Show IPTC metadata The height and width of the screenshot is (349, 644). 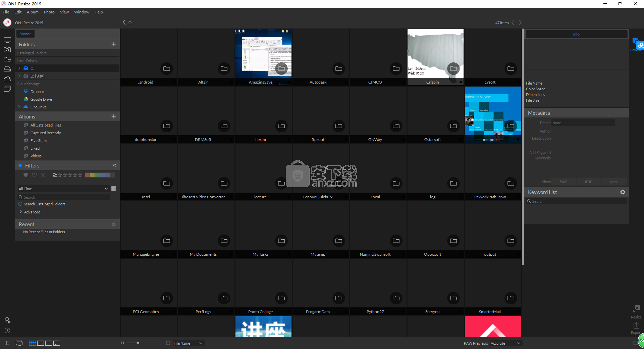tap(589, 182)
